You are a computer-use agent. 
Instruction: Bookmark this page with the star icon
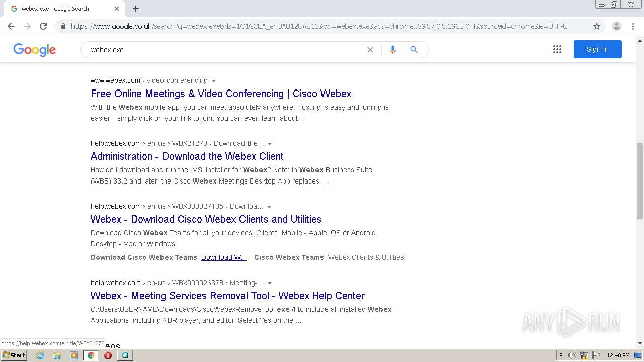[597, 26]
